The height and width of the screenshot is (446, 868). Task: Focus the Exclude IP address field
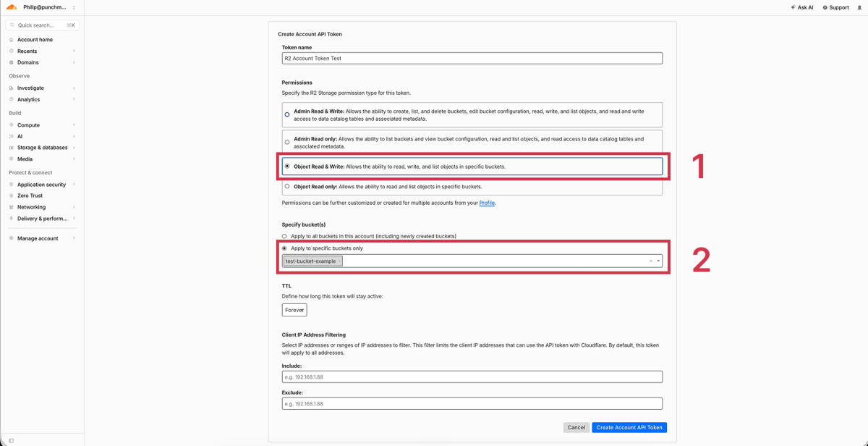pos(472,403)
